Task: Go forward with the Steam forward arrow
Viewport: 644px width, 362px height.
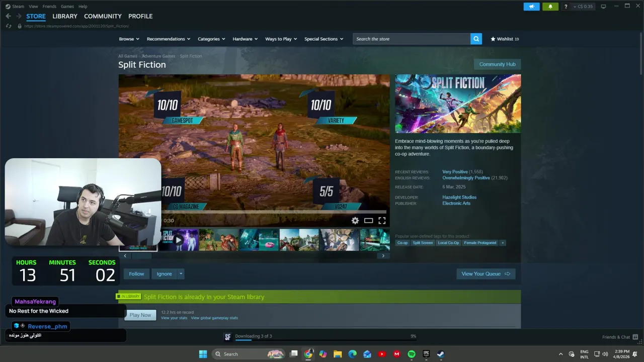Action: click(x=19, y=16)
